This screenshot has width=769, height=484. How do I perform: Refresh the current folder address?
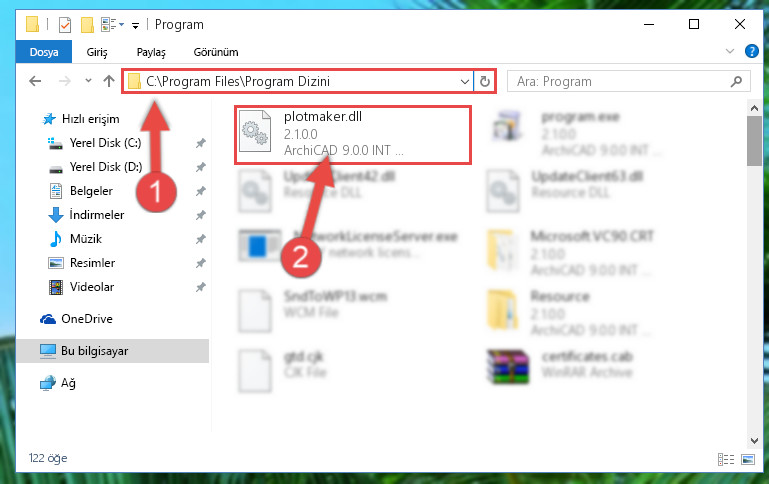(485, 81)
